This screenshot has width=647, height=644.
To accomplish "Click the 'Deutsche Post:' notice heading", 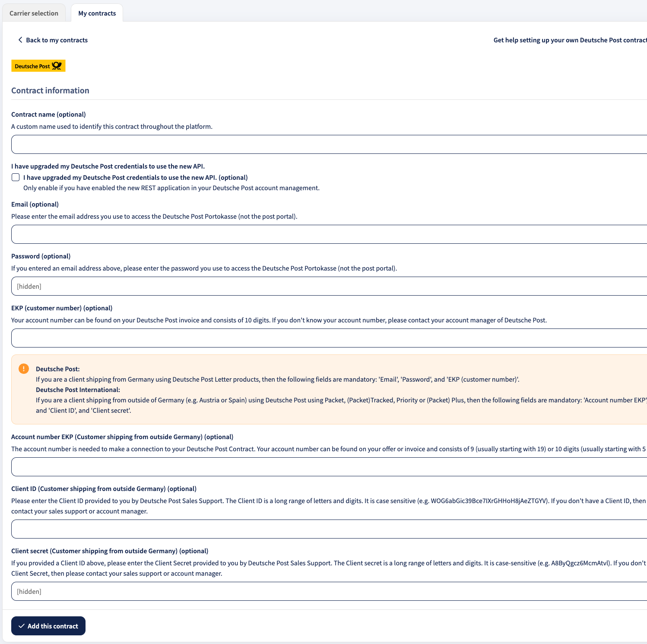I will (x=58, y=369).
